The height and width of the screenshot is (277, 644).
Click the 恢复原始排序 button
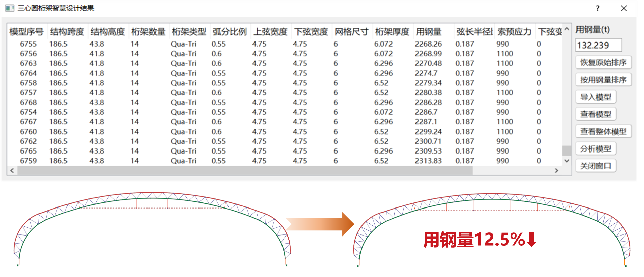tap(603, 62)
